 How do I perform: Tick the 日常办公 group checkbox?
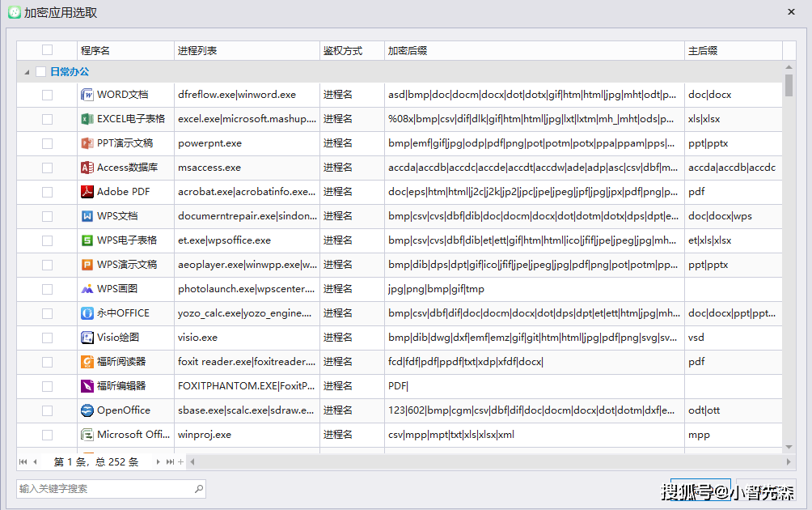[x=40, y=72]
